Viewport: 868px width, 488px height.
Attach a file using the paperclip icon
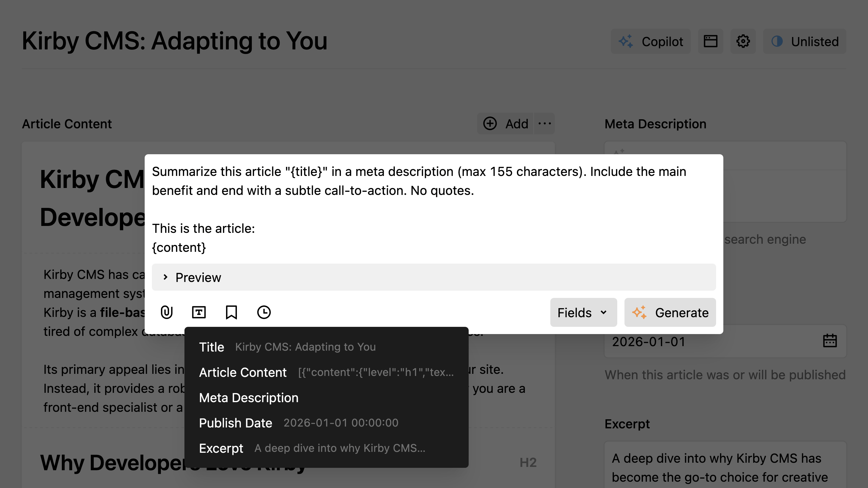pyautogui.click(x=166, y=312)
